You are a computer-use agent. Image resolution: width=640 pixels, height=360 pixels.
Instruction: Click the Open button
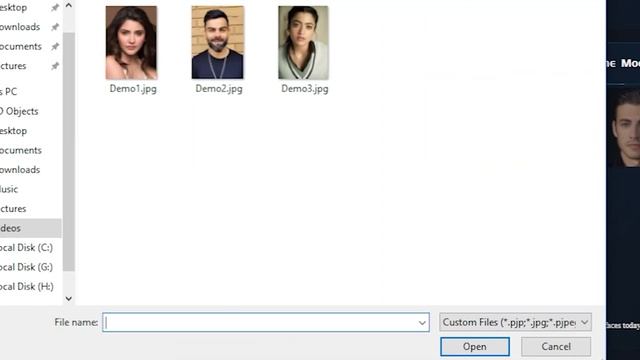point(475,347)
